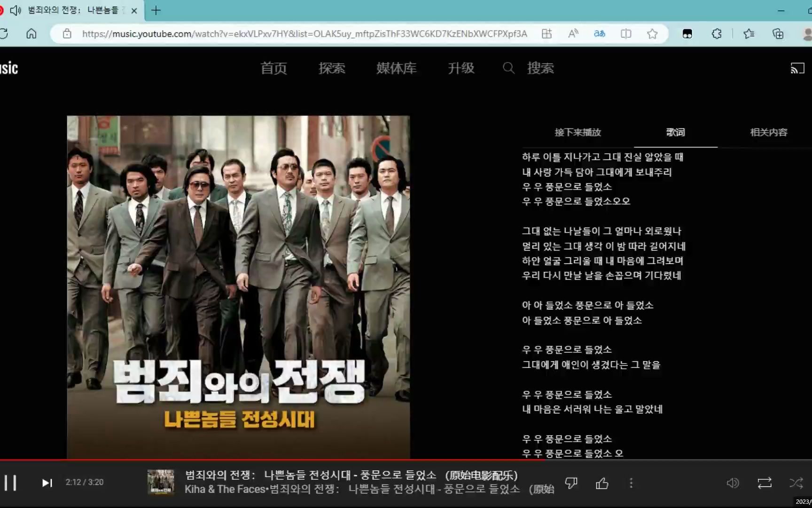Click the translate page icon
This screenshot has height=508, width=812.
(x=600, y=34)
